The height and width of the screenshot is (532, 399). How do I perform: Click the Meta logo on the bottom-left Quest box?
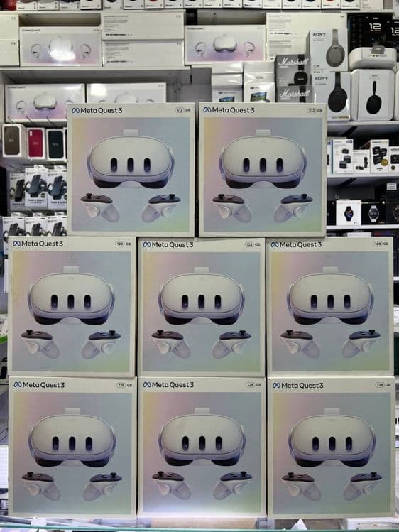18,385
